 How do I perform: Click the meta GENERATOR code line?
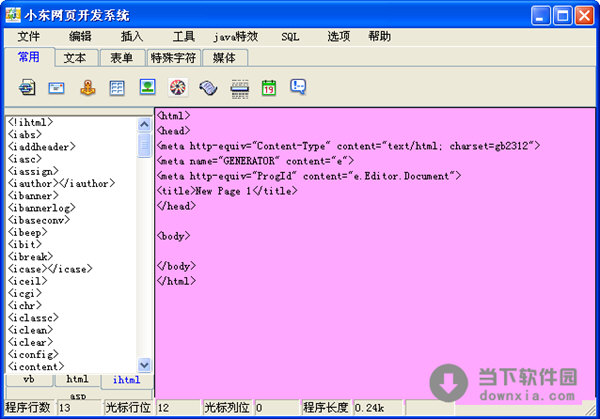point(255,161)
